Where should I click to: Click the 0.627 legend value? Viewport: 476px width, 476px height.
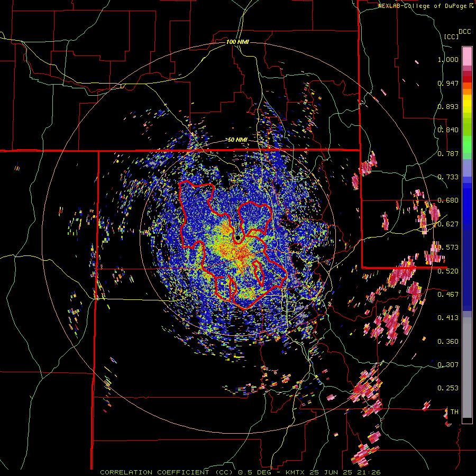click(448, 224)
